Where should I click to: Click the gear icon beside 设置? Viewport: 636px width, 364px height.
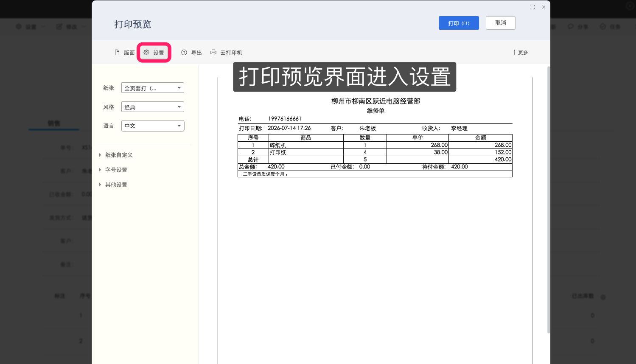pos(146,52)
